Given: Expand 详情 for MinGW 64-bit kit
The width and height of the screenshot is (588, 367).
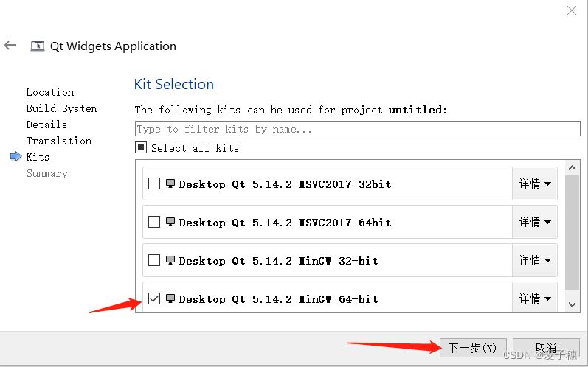Looking at the screenshot, I should point(535,298).
